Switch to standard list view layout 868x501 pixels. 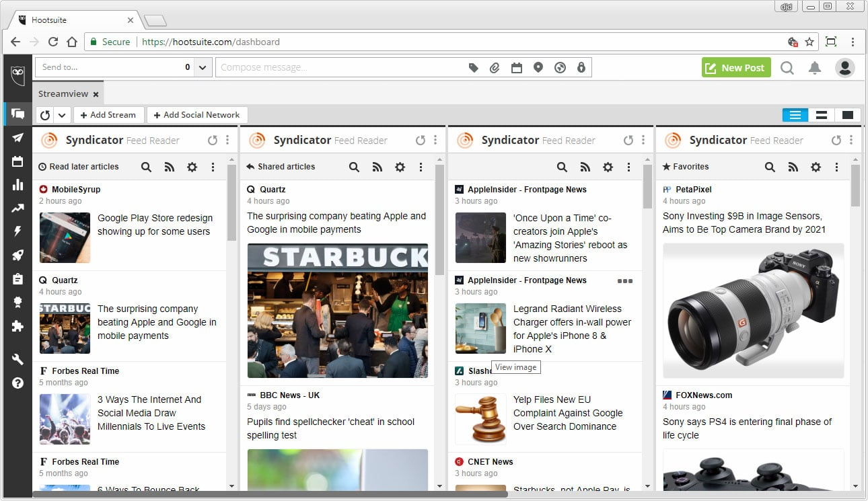[x=795, y=115]
